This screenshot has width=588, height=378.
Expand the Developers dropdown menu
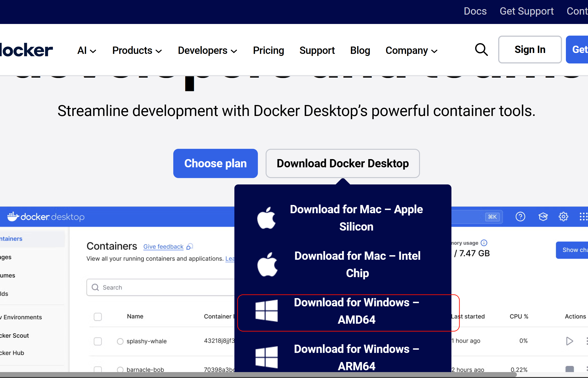pyautogui.click(x=207, y=51)
